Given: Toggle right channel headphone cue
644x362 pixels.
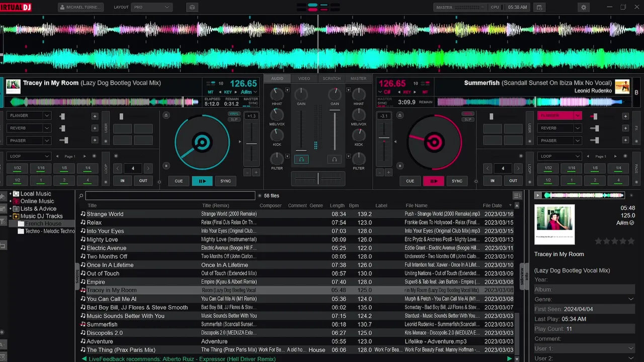Looking at the screenshot, I should (x=335, y=159).
